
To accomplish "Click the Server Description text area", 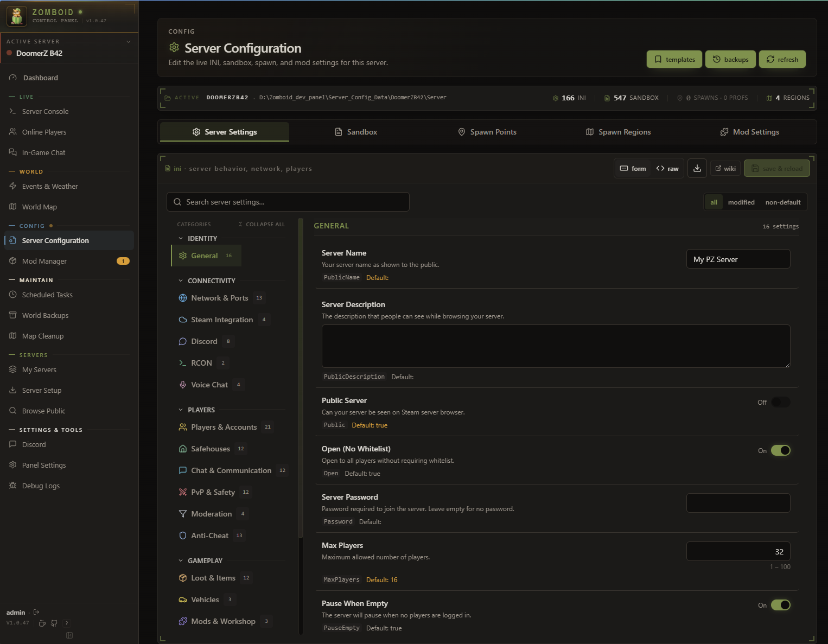I will coord(556,346).
